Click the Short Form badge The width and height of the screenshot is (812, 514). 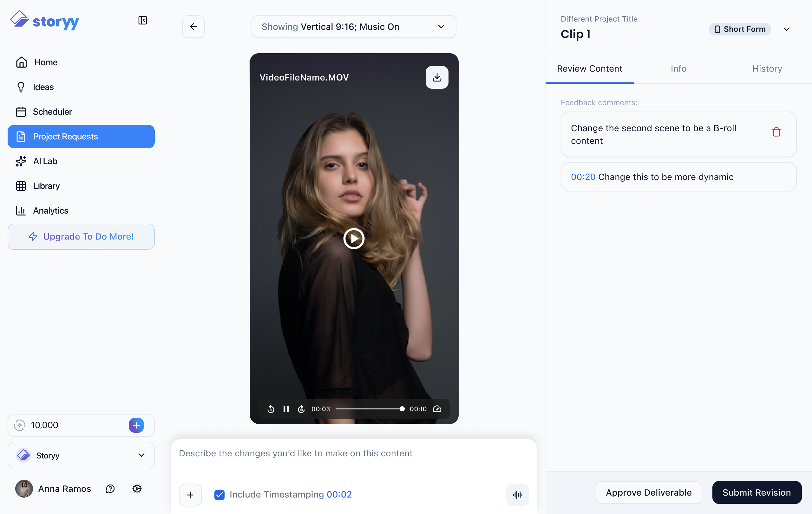(x=740, y=29)
